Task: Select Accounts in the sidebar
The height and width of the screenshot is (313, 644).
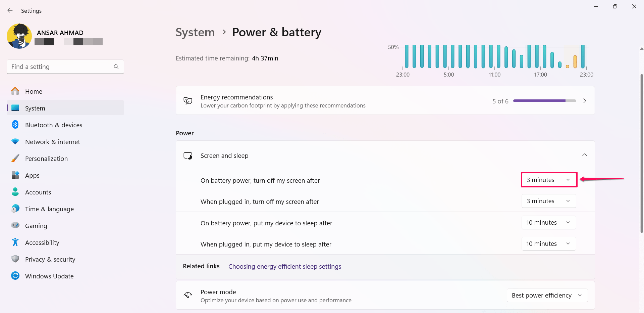Action: (x=38, y=192)
